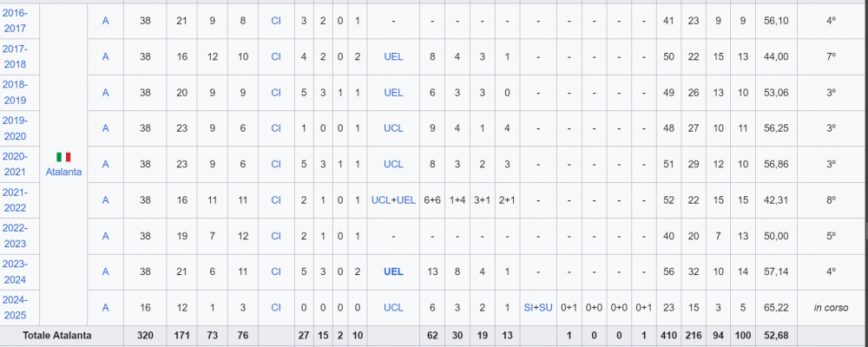
Task: Open the 2017-2018 season link
Action: pyautogui.click(x=14, y=56)
